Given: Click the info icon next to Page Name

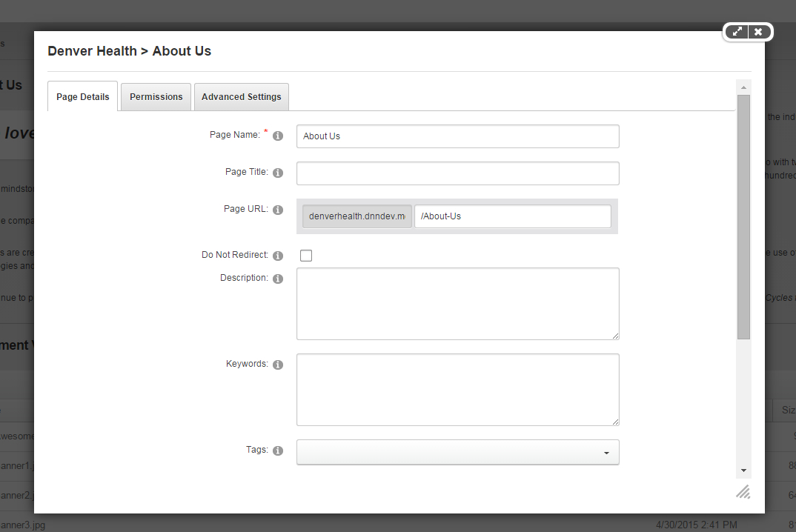Looking at the screenshot, I should 278,136.
